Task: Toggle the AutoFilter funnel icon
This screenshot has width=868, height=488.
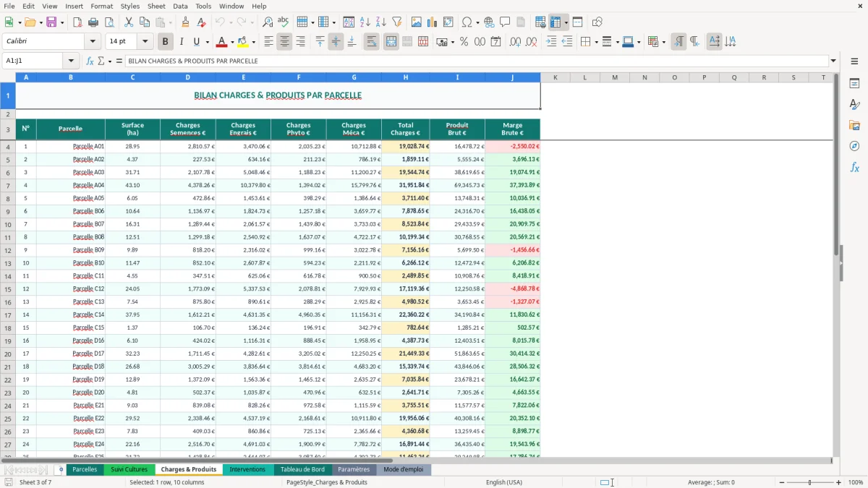Action: tap(397, 22)
